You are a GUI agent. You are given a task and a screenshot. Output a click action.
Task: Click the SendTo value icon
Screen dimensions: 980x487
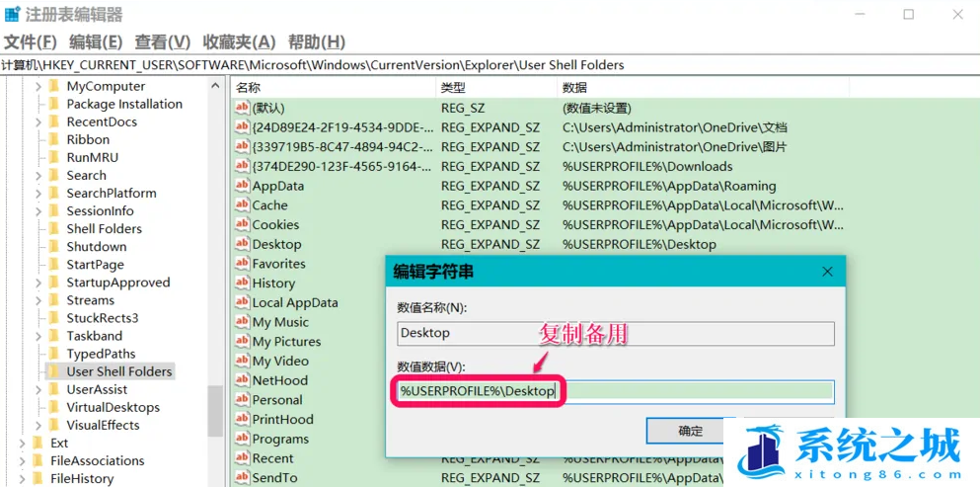point(242,477)
